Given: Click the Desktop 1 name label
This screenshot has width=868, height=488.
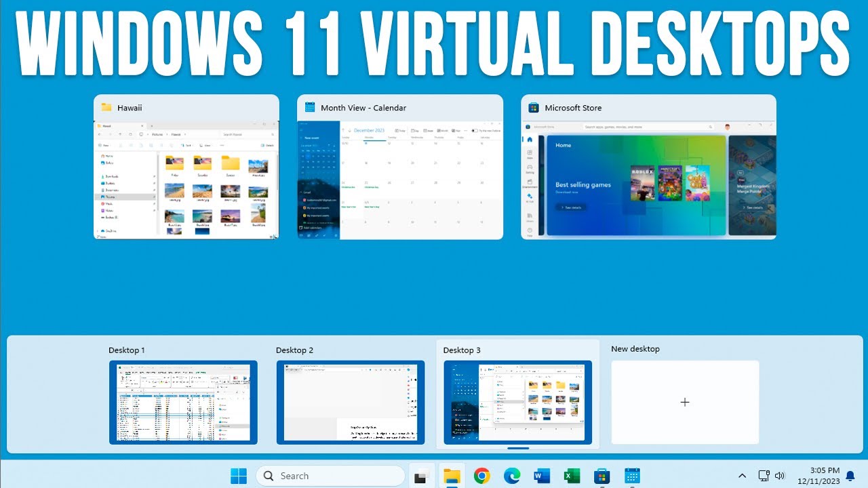Looking at the screenshot, I should tap(127, 350).
